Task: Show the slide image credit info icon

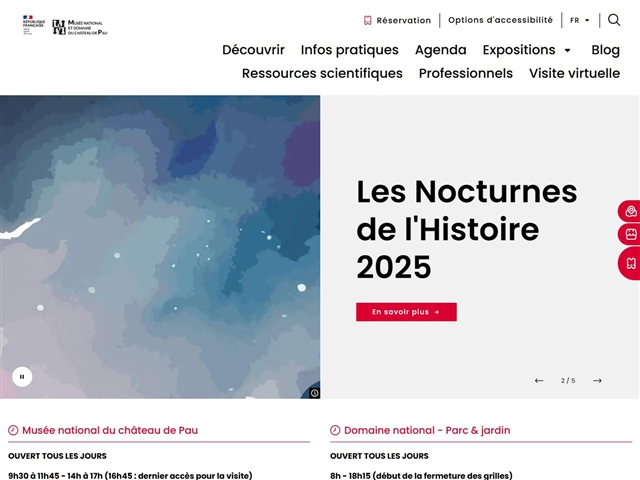Action: pos(314,393)
